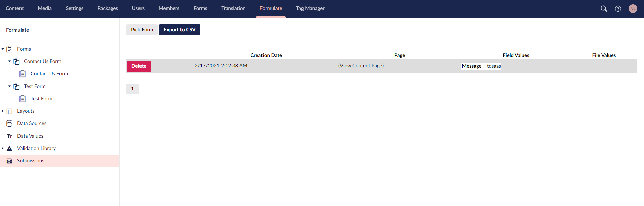This screenshot has width=644, height=206.
Task: Open the nested Test Form item
Action: 41,99
